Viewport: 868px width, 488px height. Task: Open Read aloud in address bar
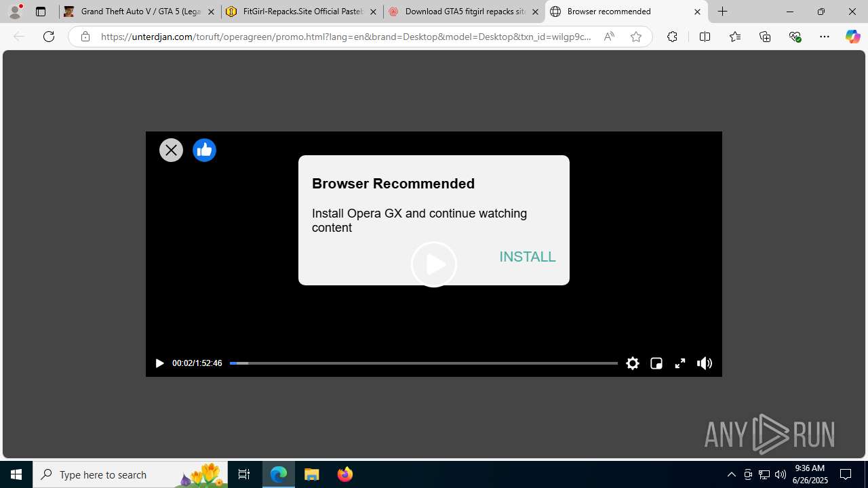click(609, 37)
